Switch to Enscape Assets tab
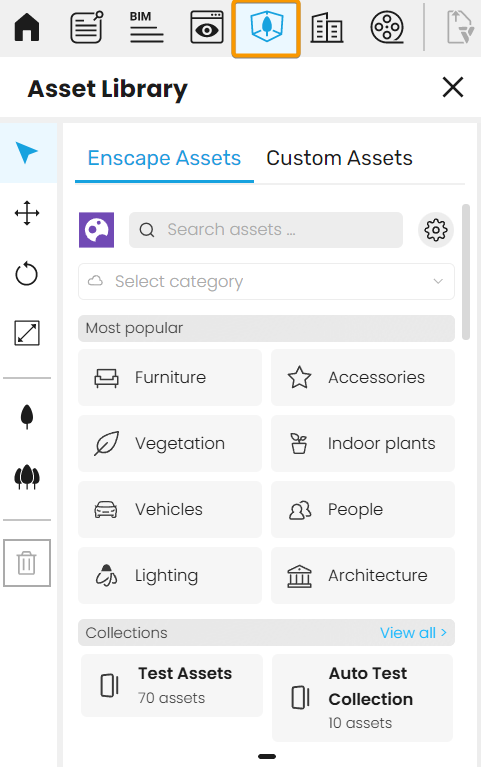 164,158
